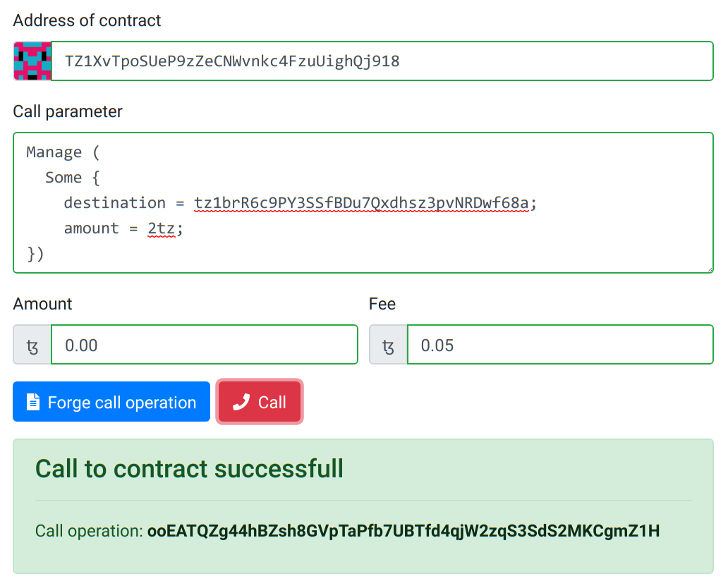The width and height of the screenshot is (728, 588).
Task: Click the 'Amount' field label
Action: click(x=42, y=304)
